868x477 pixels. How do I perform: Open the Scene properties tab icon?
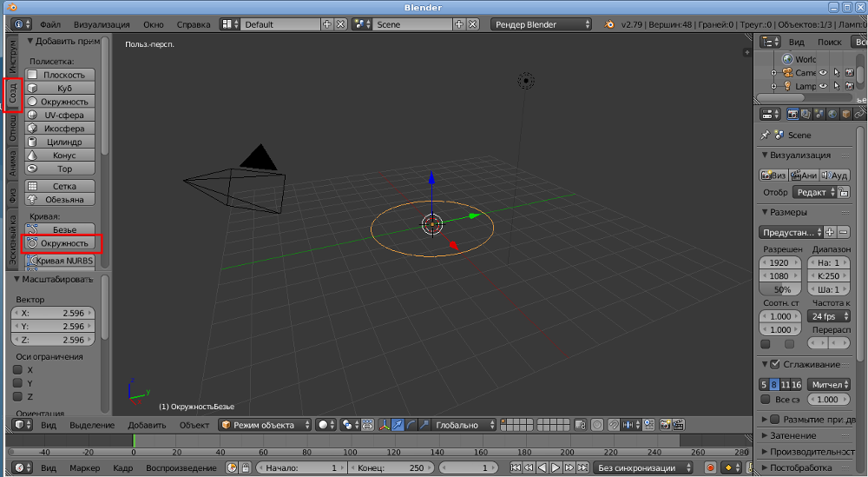click(819, 114)
